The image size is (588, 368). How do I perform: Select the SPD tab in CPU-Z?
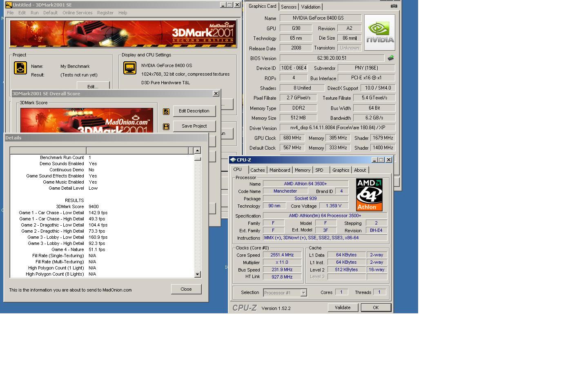[321, 170]
